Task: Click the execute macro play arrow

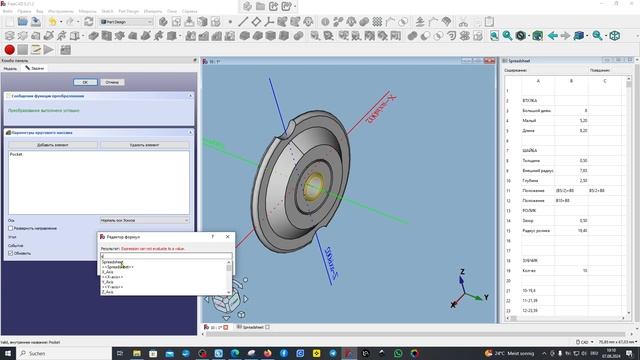Action: 49,50
